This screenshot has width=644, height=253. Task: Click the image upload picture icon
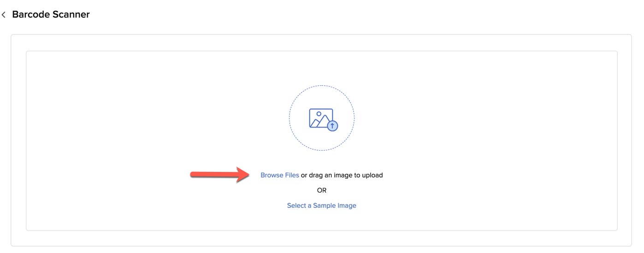pyautogui.click(x=321, y=118)
